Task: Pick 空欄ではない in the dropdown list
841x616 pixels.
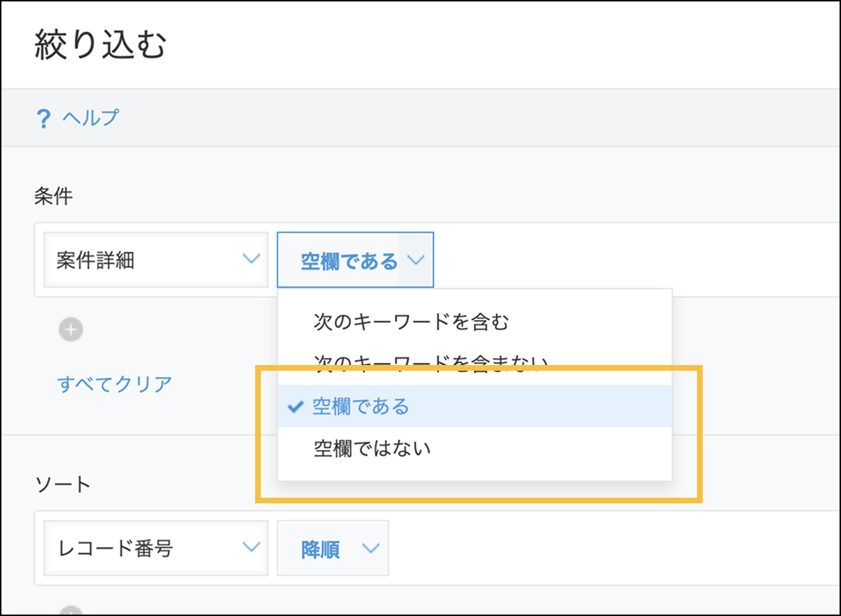Action: click(372, 449)
